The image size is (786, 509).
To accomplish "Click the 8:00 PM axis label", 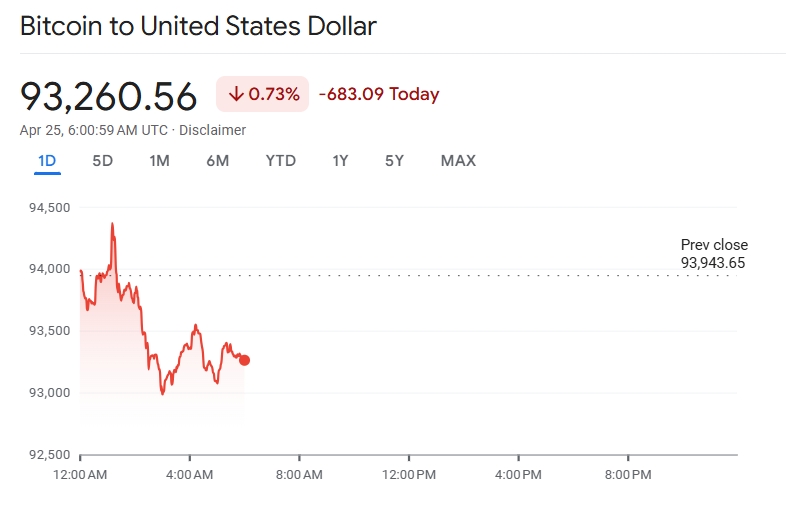I will (x=629, y=475).
